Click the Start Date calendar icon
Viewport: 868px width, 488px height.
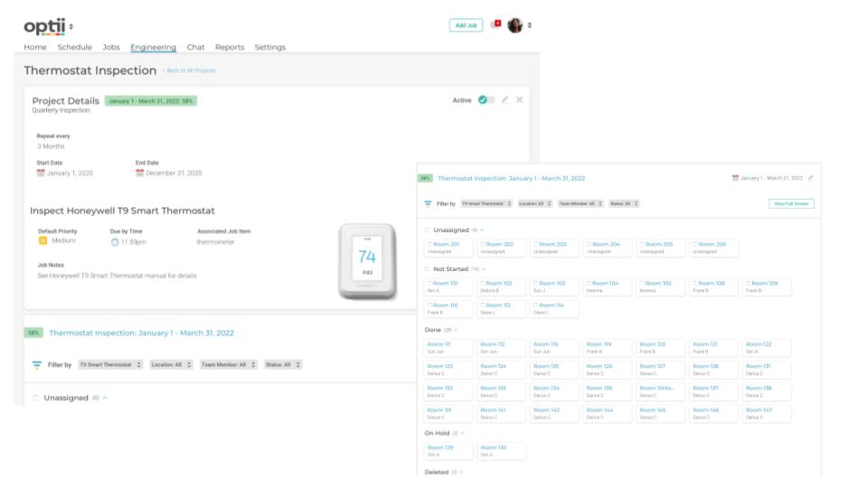pyautogui.click(x=41, y=173)
